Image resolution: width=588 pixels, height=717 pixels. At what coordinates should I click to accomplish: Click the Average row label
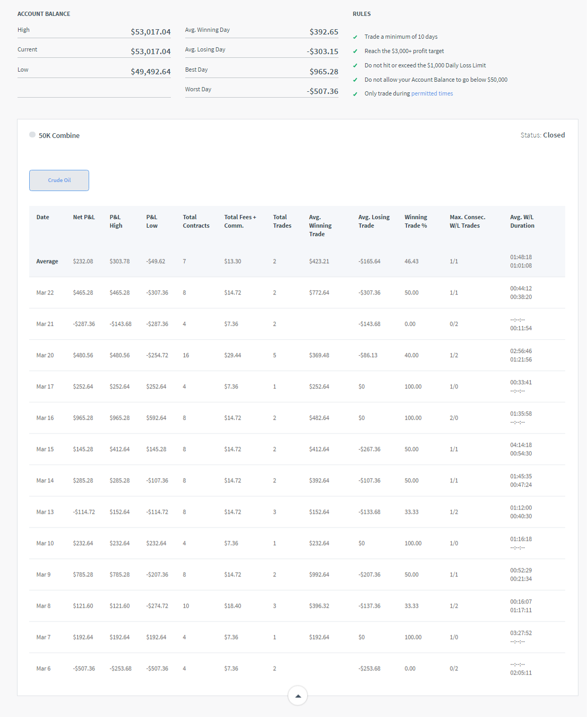[x=47, y=262]
